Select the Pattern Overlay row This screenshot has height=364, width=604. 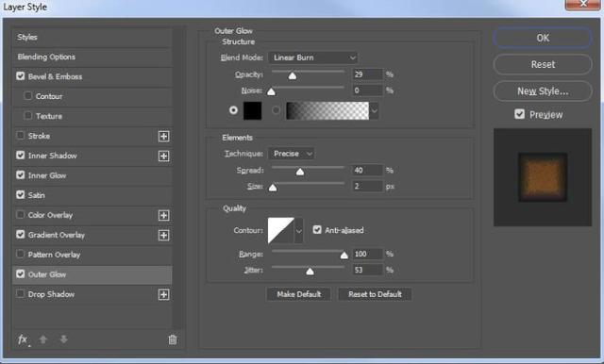pos(92,255)
